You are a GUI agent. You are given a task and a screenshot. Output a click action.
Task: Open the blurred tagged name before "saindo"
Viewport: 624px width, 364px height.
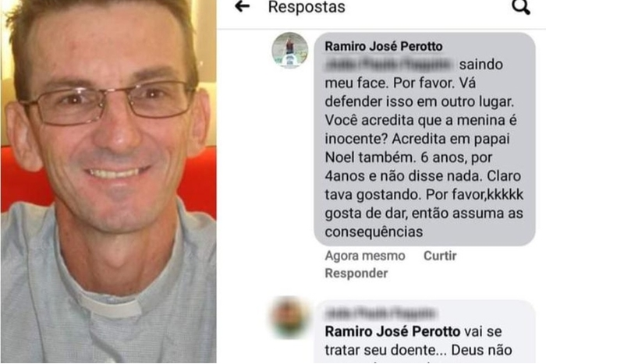click(x=388, y=65)
